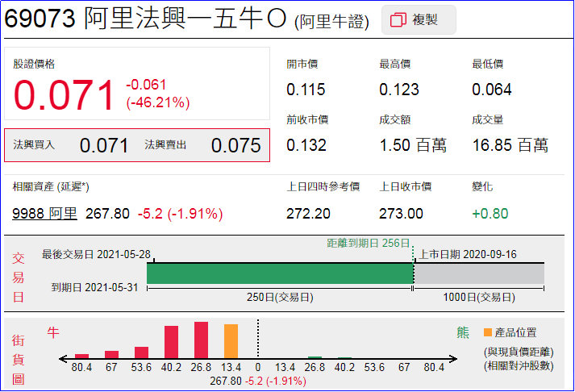Click the left arrow of the street chart axis
This screenshot has width=575, height=392.
coord(63,359)
